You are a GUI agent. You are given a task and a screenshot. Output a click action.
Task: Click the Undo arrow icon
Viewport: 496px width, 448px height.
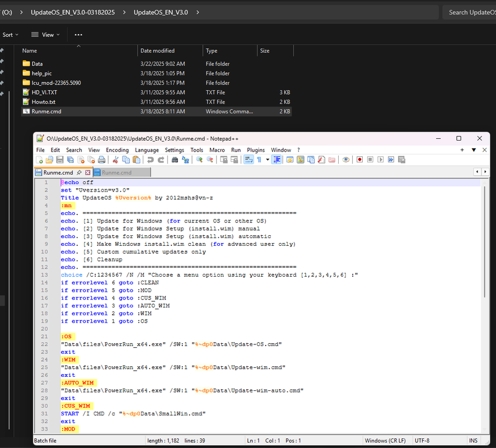(150, 160)
